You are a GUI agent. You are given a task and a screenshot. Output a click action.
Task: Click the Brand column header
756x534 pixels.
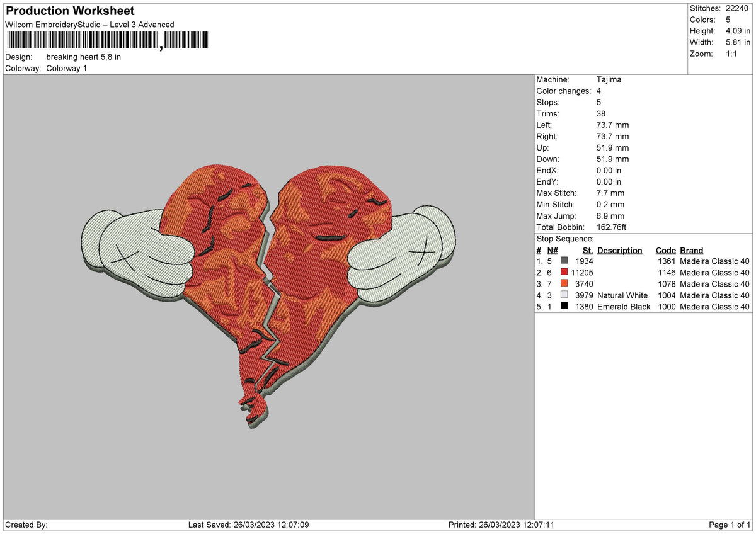click(x=692, y=250)
